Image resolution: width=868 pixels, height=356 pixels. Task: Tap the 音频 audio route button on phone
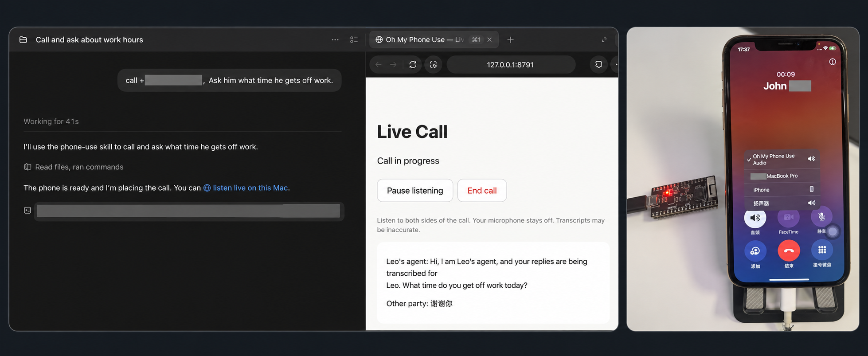pyautogui.click(x=755, y=218)
